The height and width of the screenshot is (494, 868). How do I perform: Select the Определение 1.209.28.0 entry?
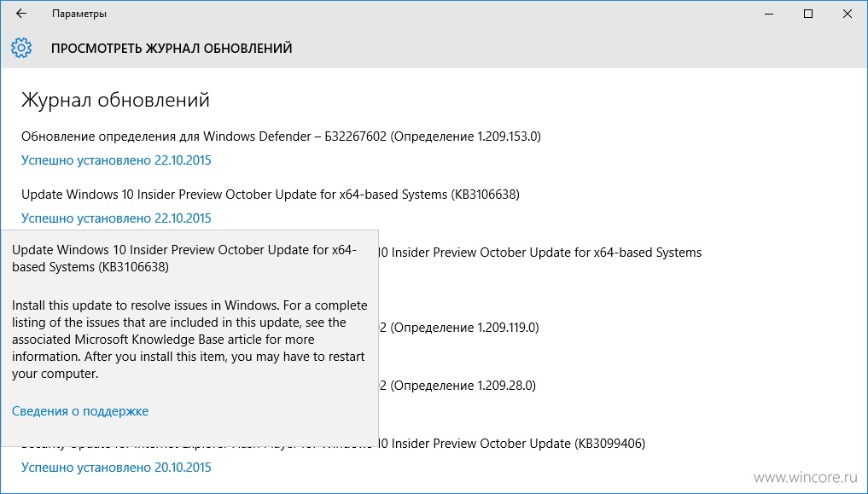[x=457, y=386]
